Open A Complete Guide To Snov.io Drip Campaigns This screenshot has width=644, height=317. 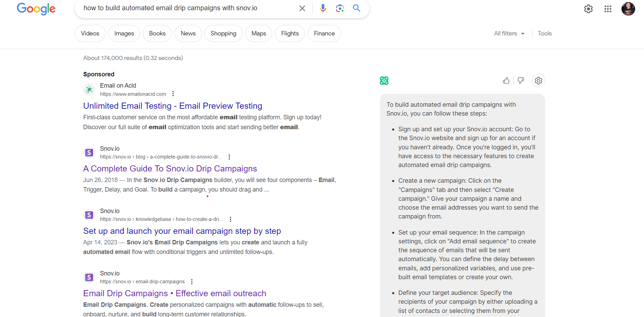(x=170, y=169)
